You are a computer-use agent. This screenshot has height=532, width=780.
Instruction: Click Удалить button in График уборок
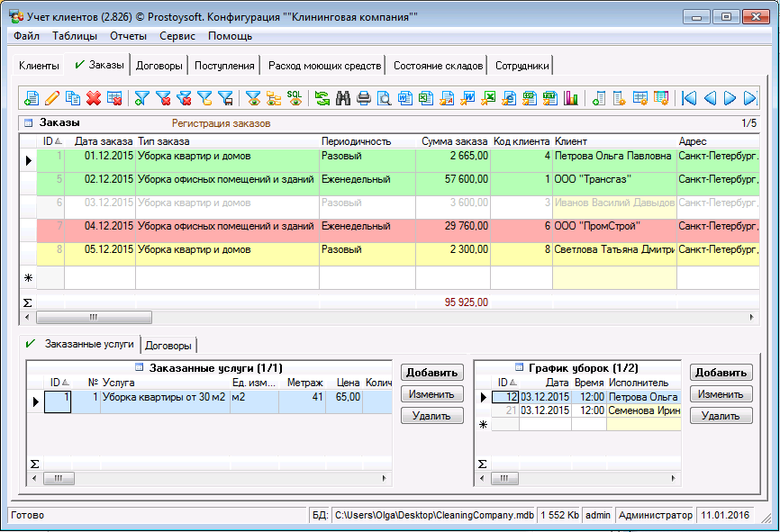click(721, 416)
